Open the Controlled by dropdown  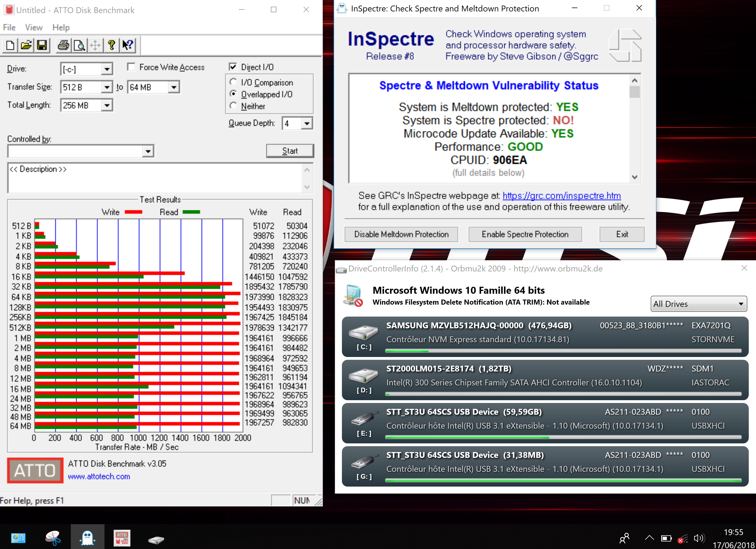pos(148,151)
